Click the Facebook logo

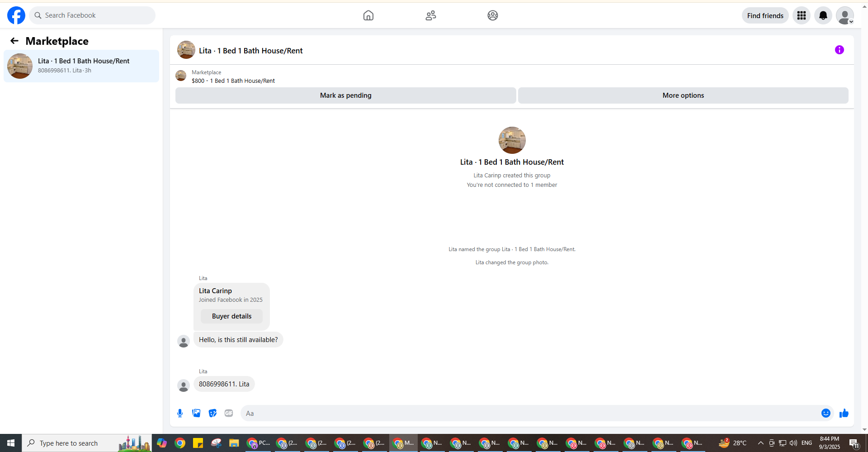point(16,15)
